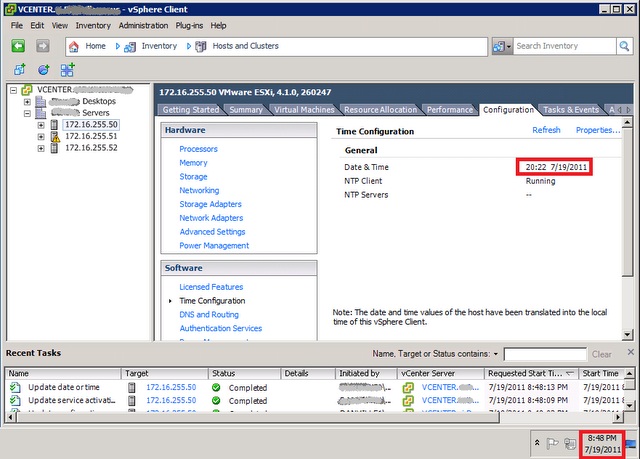Collapse the VCENTER root tree node
The image size is (640, 459).
13,90
